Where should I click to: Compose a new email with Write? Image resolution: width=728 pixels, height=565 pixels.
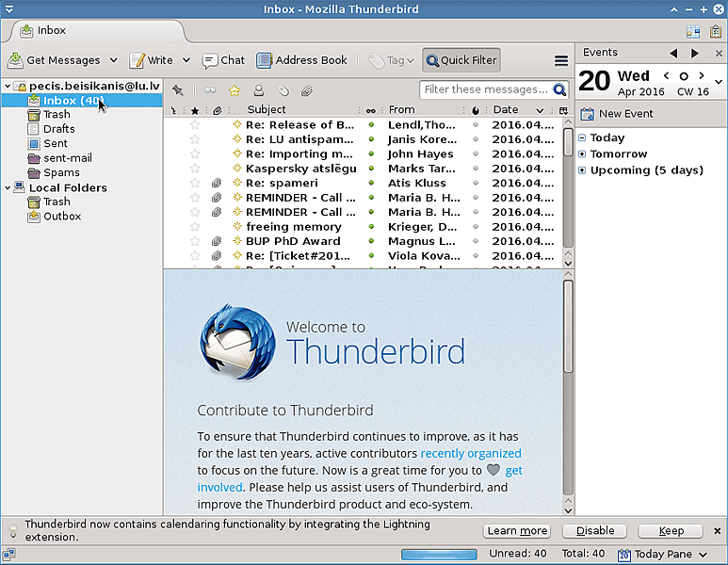[x=152, y=60]
